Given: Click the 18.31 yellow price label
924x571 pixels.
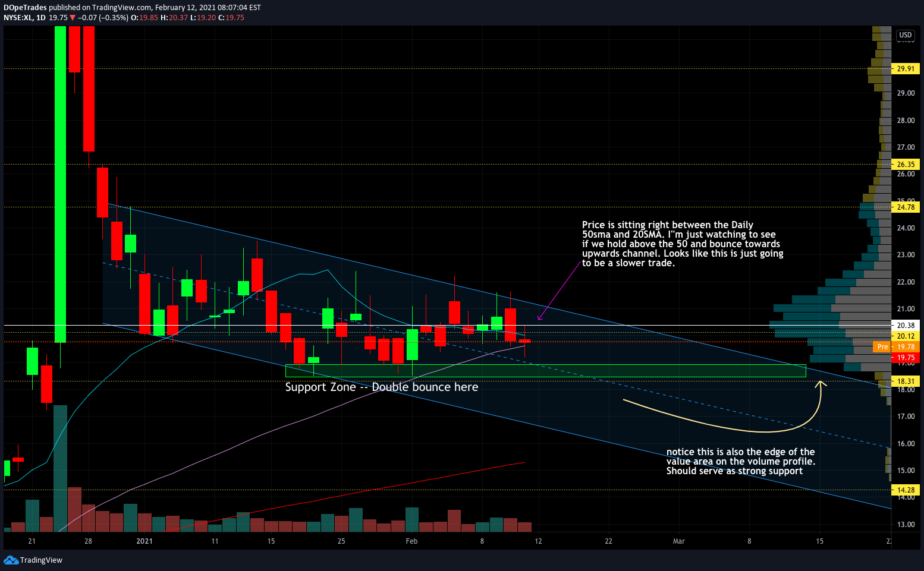Looking at the screenshot, I should (906, 381).
